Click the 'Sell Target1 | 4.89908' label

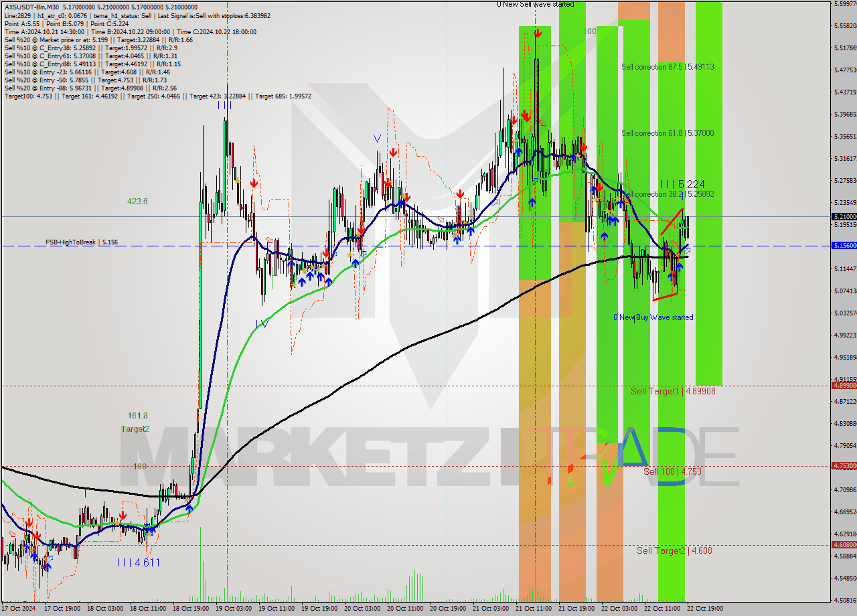673,391
